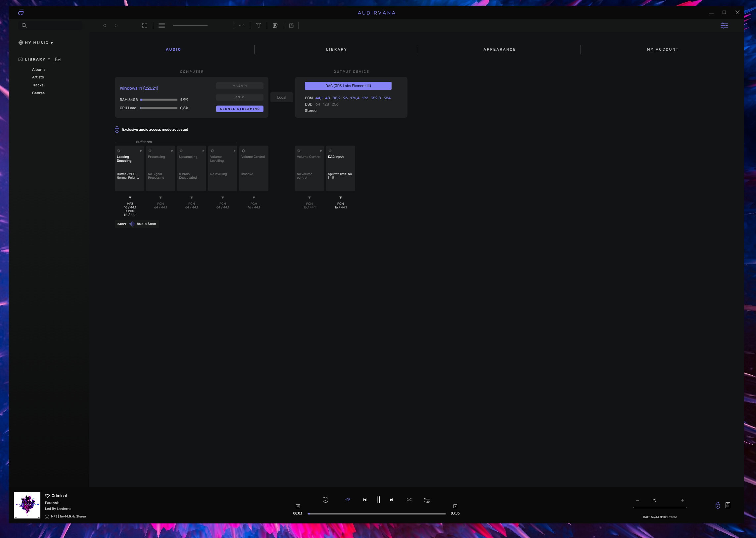Open the sort order chevrons dropdown
Screen dimensions: 756x538
[x=242, y=25]
